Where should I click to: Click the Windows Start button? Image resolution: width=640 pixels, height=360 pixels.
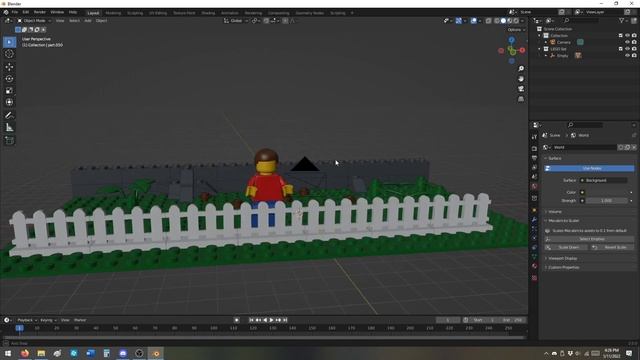pyautogui.click(x=8, y=353)
